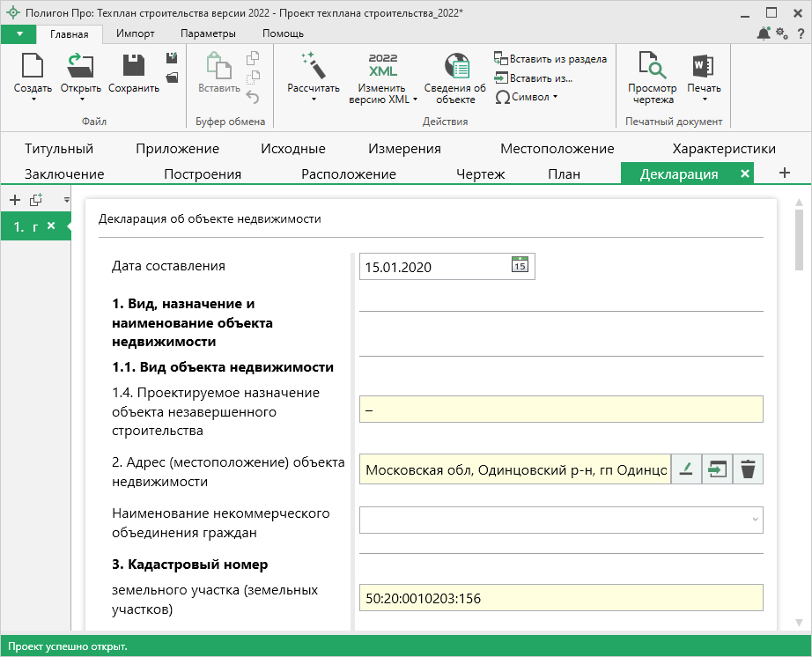
Task: Click the Создать new file icon
Action: pos(33,67)
